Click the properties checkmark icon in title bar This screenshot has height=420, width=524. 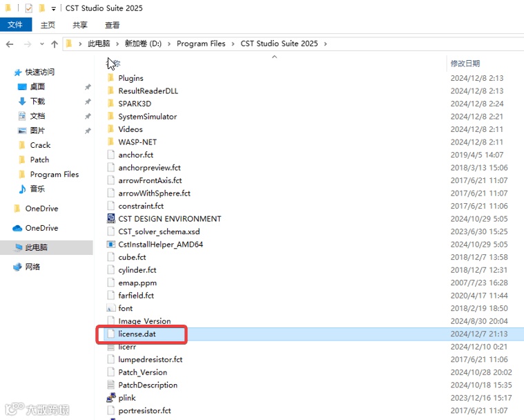[x=29, y=8]
